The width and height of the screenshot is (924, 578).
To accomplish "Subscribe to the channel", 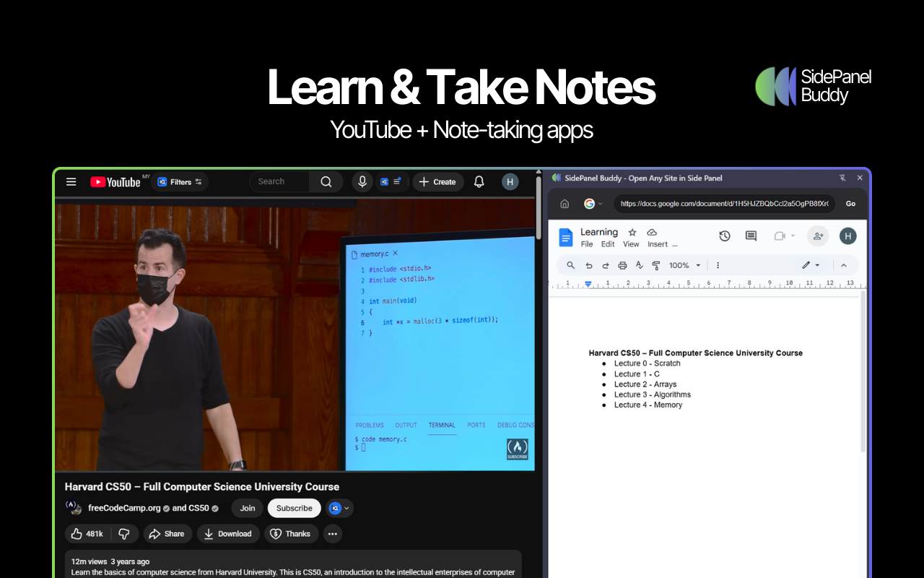I will pyautogui.click(x=295, y=508).
